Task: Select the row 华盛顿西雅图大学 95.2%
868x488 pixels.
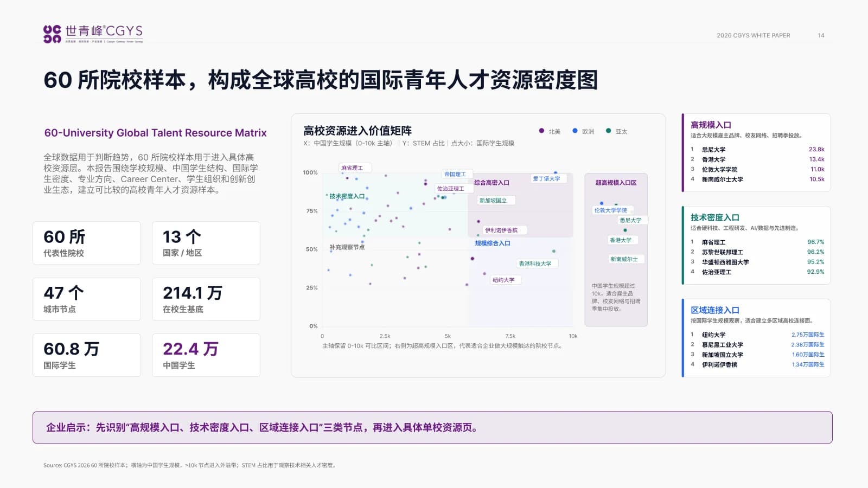Action: point(757,262)
